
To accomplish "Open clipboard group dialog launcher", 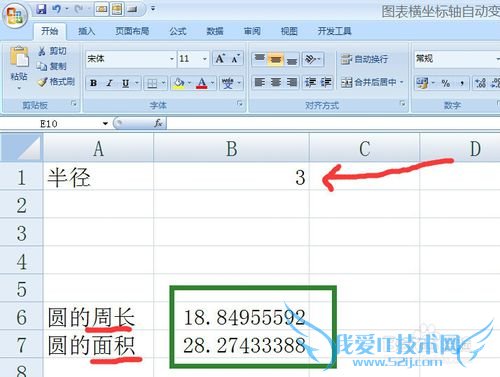I will click(74, 104).
